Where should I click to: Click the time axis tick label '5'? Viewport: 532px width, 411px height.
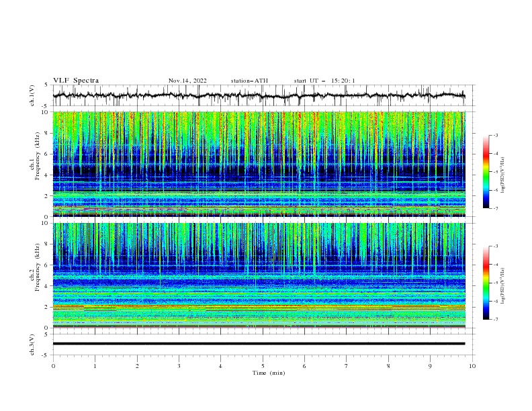pos(263,366)
